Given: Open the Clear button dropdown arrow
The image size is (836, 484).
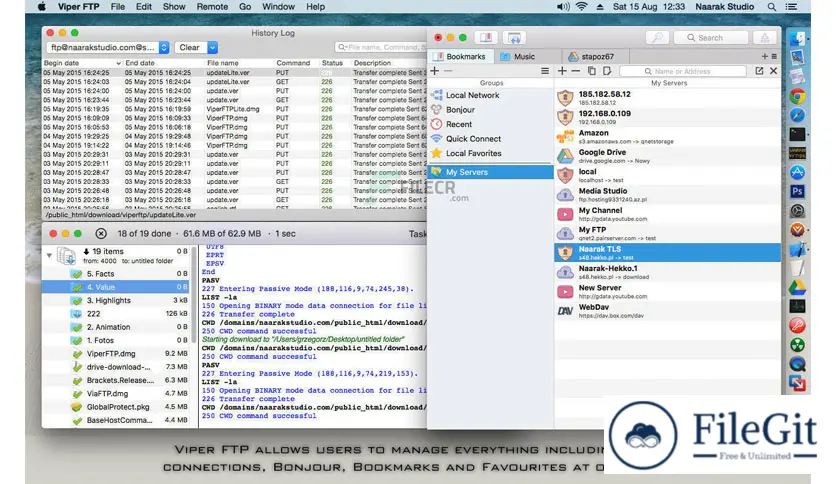Looking at the screenshot, I should [x=212, y=47].
